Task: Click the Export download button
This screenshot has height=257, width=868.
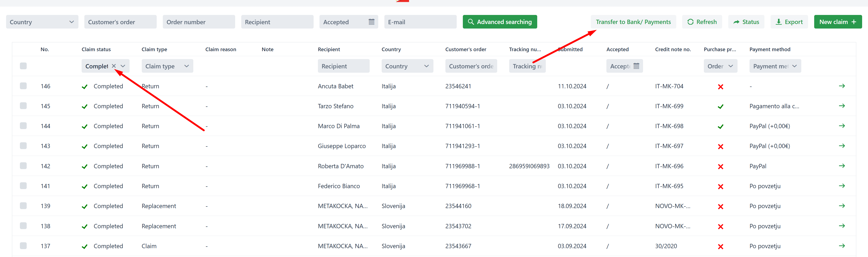Action: click(789, 22)
